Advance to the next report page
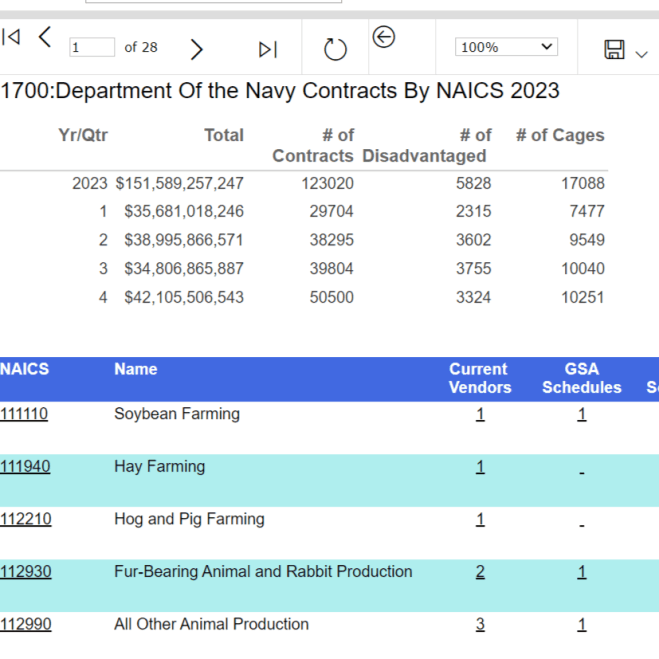 tap(197, 48)
